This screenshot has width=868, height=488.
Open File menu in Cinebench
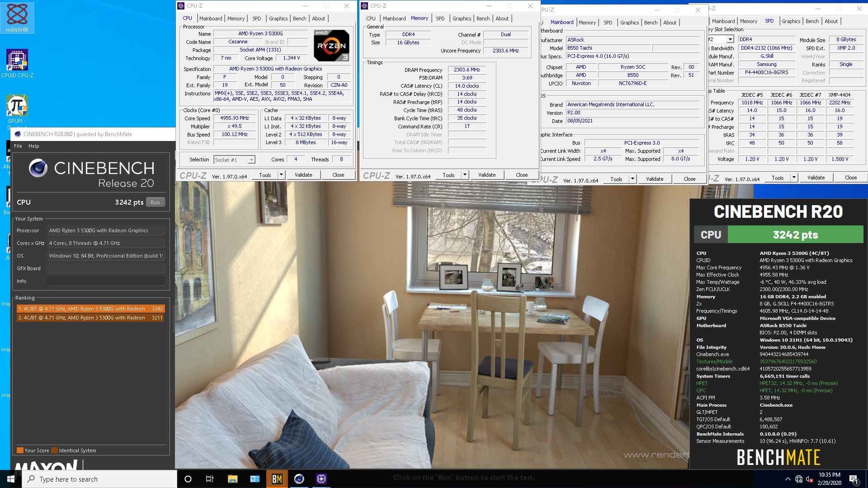[x=18, y=146]
